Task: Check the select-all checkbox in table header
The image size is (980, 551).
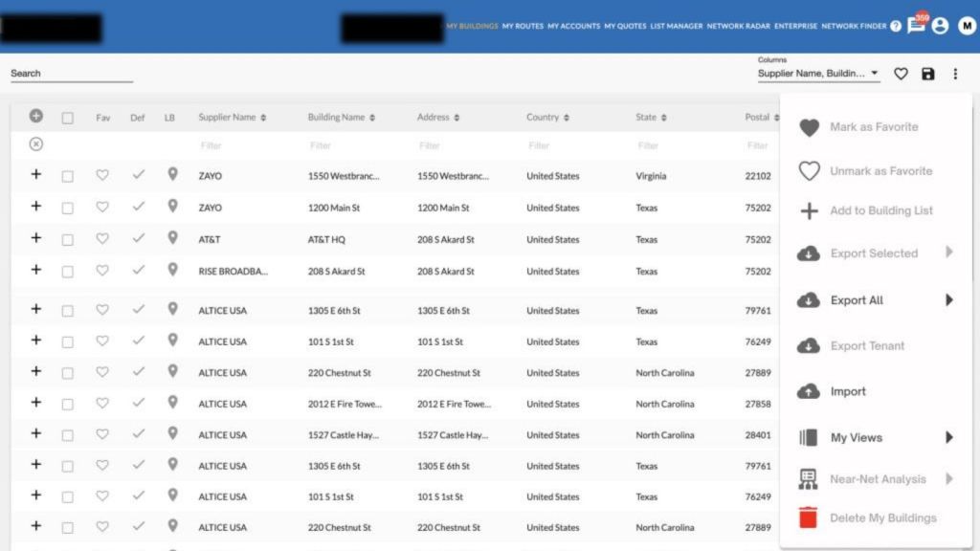Action: [x=67, y=118]
